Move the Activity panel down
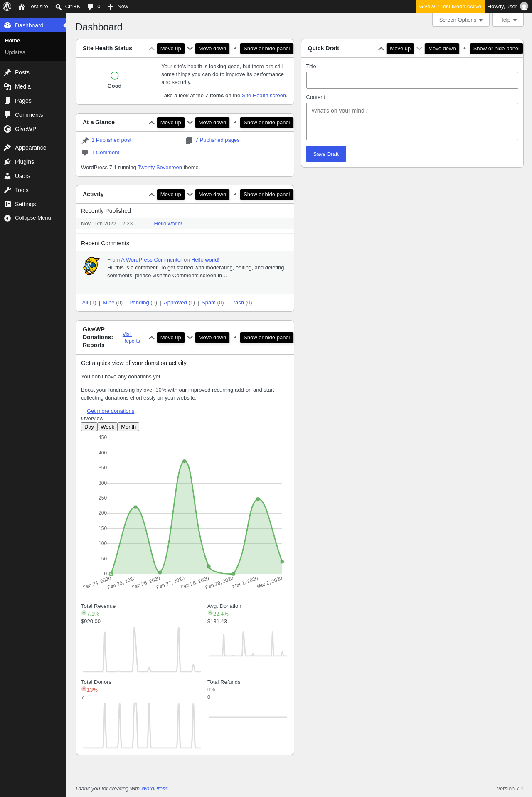 190,195
